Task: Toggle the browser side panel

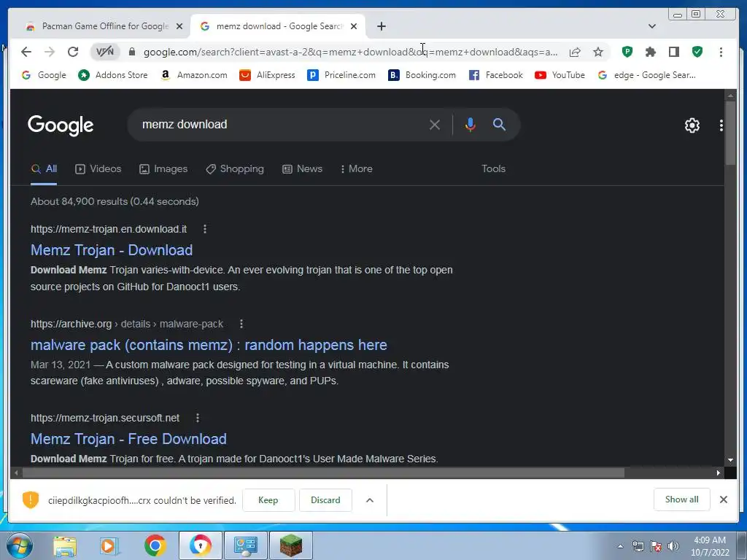Action: [x=673, y=52]
